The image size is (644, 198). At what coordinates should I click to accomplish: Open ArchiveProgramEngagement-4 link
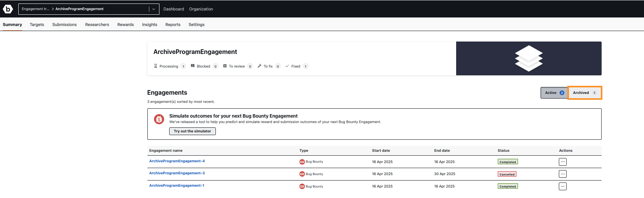click(177, 161)
